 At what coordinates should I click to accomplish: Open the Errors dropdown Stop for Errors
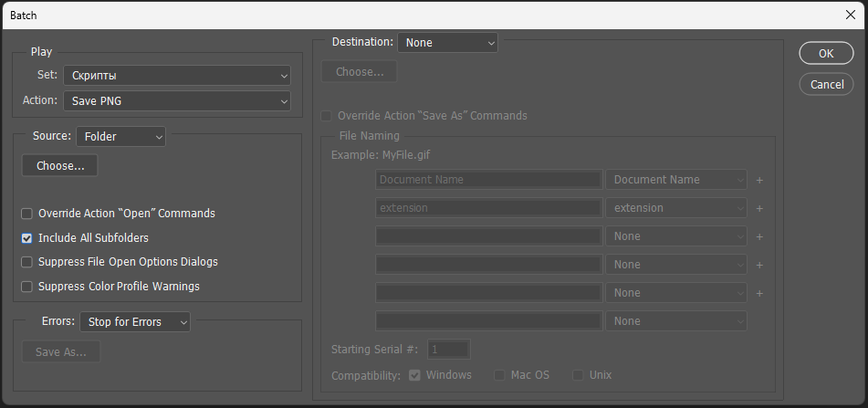[135, 321]
